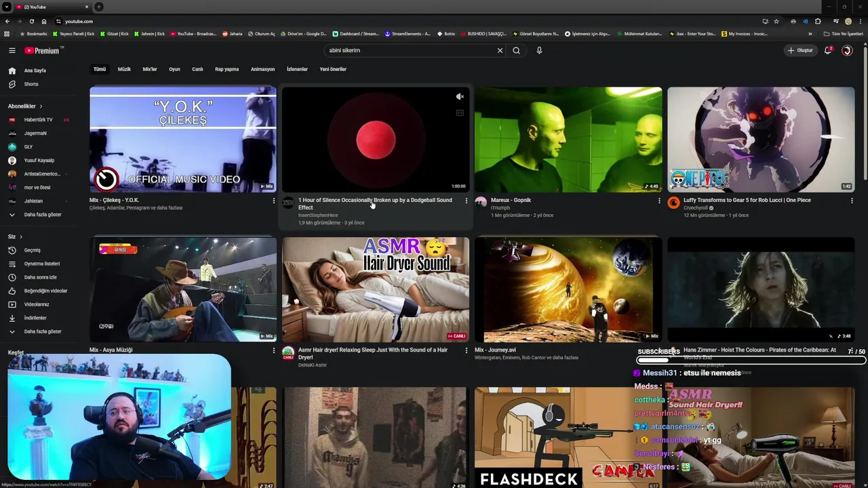Toggle subtitles on dodgeball video preview
868x488 pixels.
click(460, 113)
